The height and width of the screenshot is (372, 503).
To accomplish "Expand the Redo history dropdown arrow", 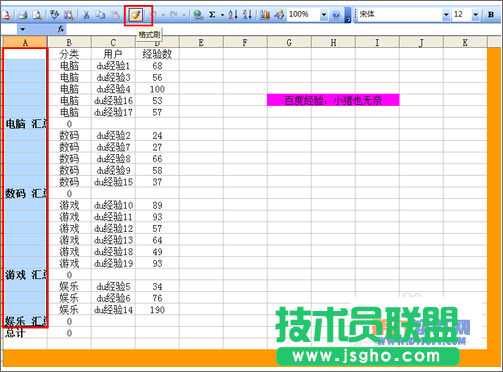I will pos(183,15).
